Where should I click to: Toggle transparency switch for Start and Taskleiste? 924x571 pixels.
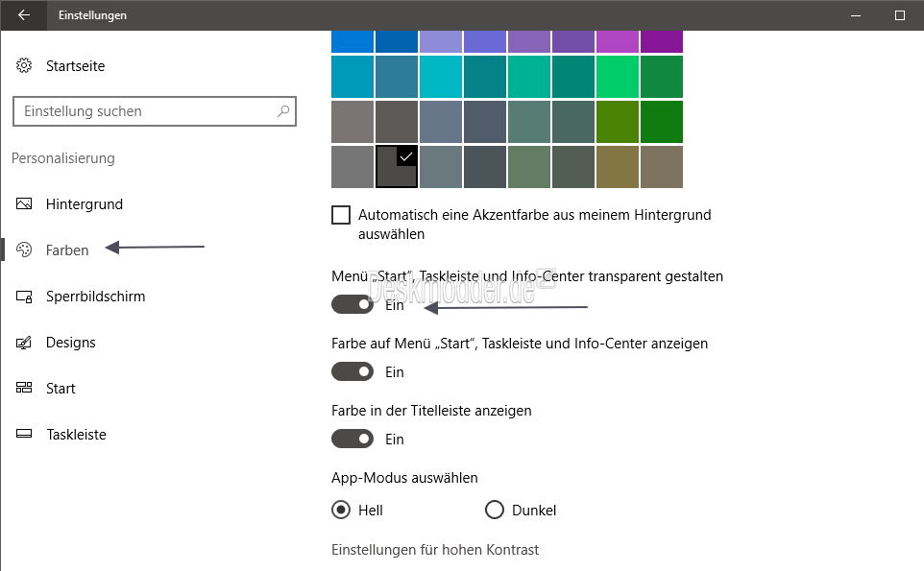point(353,304)
